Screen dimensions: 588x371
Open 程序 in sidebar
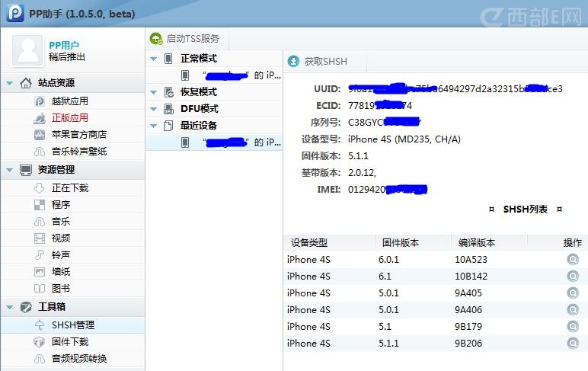(61, 205)
